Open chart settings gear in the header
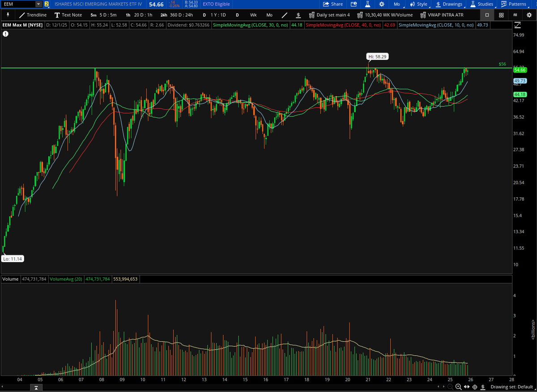 coord(381,4)
